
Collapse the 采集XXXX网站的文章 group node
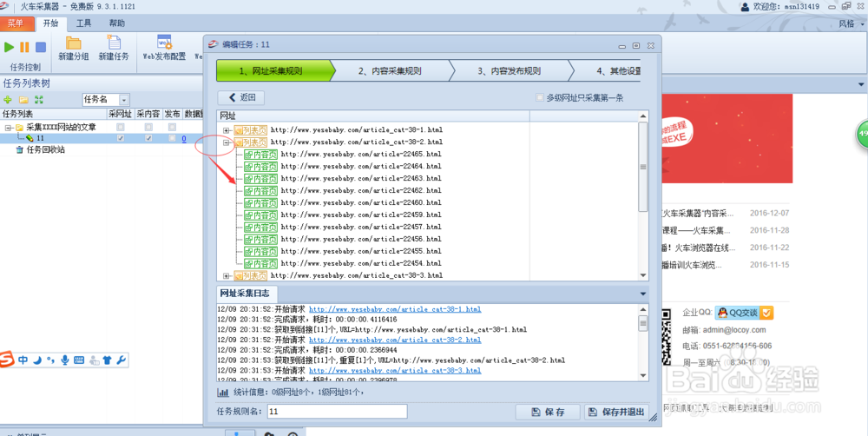point(9,128)
